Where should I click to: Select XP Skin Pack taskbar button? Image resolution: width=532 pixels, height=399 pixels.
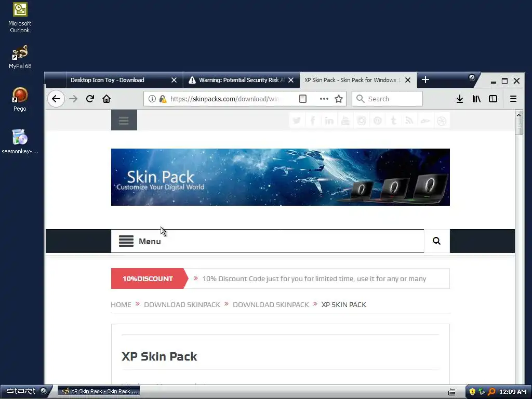99,391
